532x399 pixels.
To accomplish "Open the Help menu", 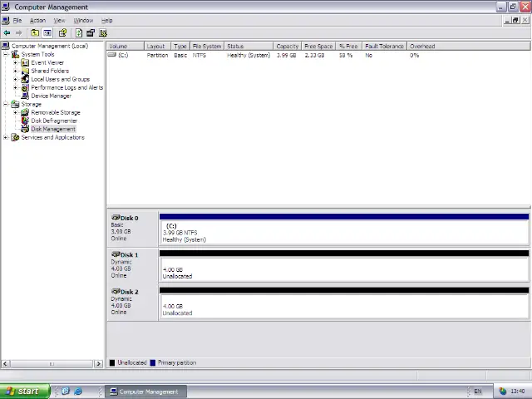I will pos(107,20).
